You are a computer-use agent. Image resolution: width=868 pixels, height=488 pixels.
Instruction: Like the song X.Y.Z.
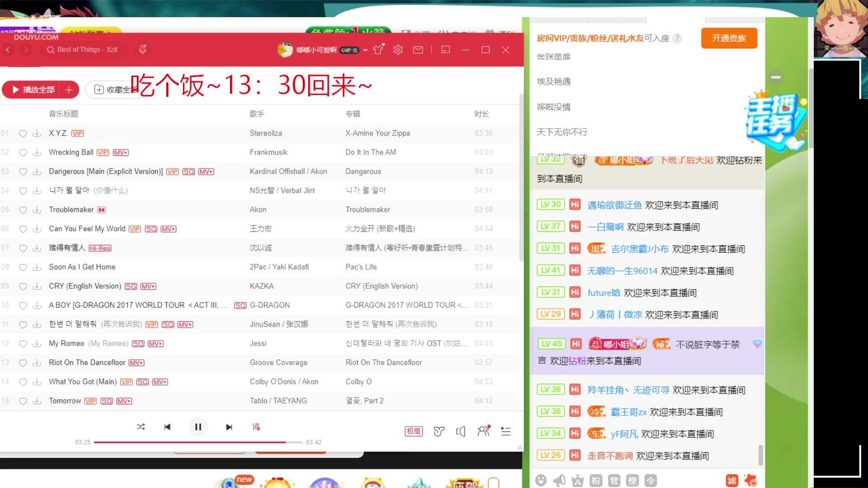coord(23,133)
